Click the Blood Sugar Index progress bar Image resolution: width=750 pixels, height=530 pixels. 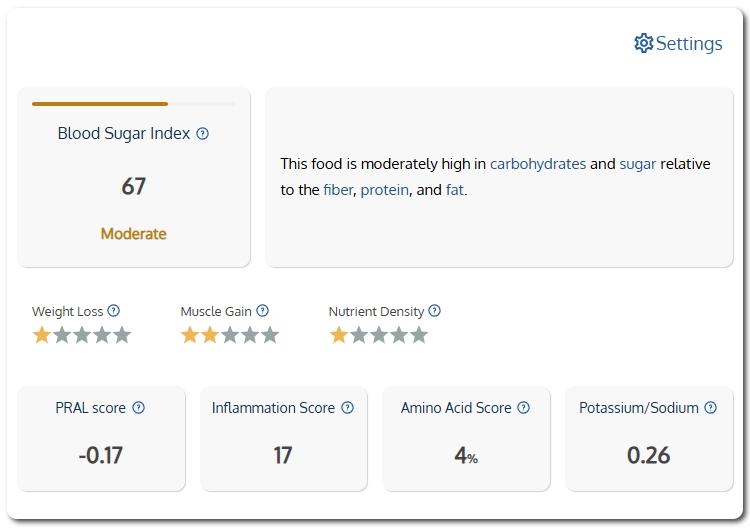click(x=133, y=104)
